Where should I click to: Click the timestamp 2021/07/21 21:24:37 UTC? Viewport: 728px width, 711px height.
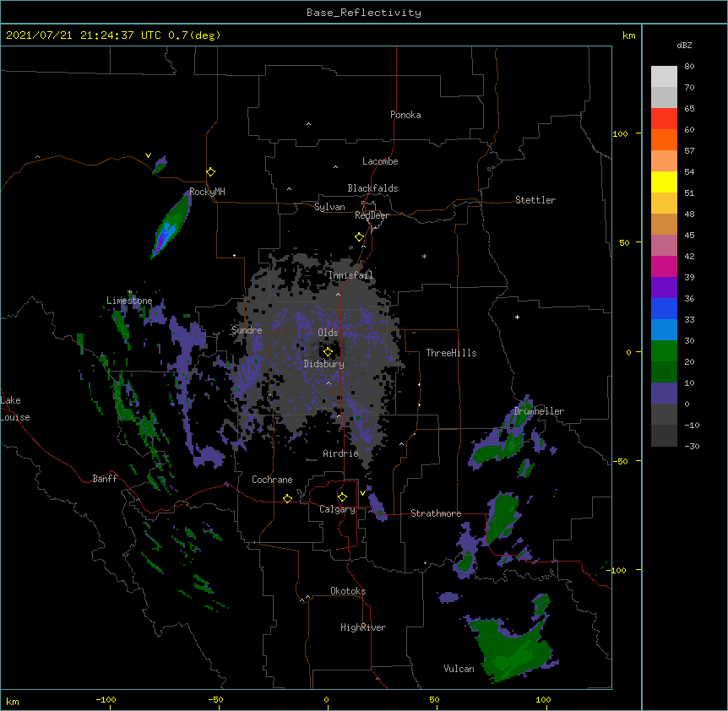click(x=84, y=35)
